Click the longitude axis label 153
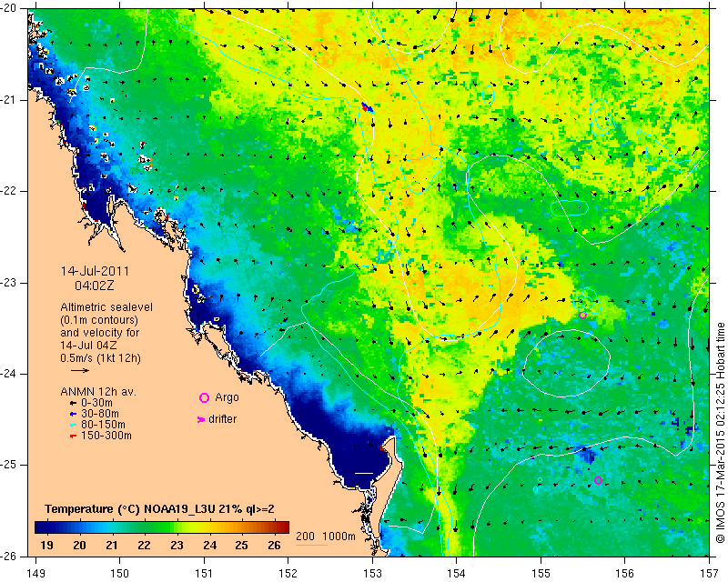The height and width of the screenshot is (582, 728). click(x=372, y=574)
